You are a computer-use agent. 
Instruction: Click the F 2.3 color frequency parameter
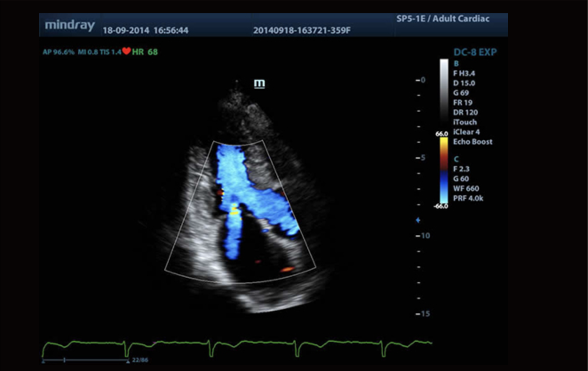click(461, 169)
